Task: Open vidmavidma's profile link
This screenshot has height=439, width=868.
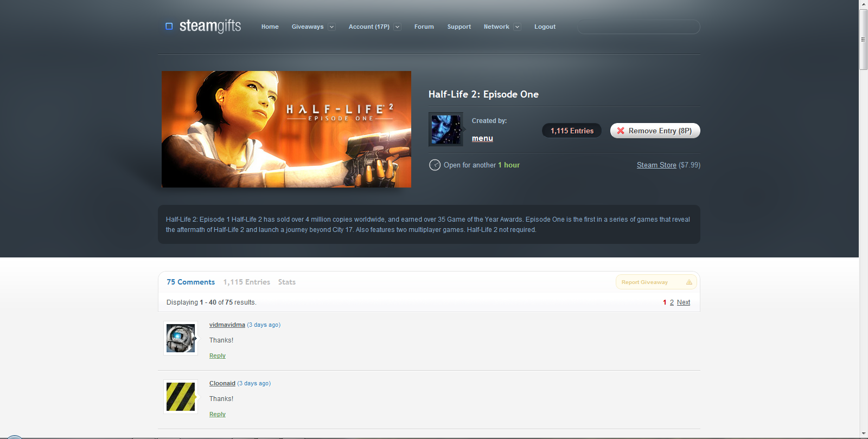Action: (227, 325)
